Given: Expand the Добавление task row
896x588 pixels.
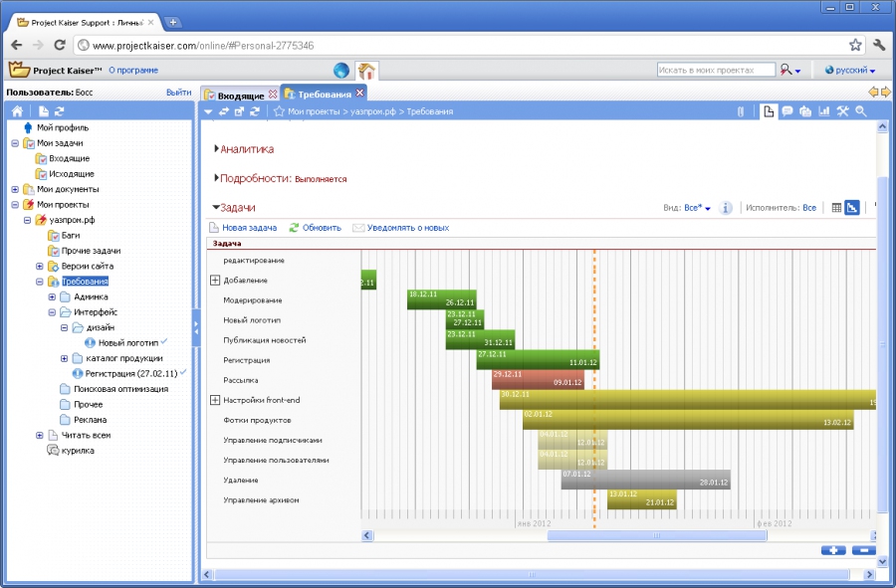Looking at the screenshot, I should 215,281.
